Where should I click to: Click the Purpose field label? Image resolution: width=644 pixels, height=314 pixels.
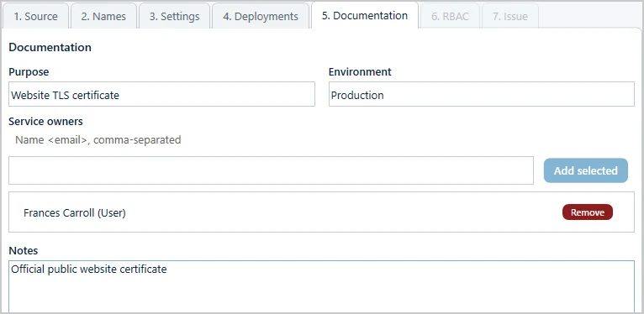coord(29,72)
